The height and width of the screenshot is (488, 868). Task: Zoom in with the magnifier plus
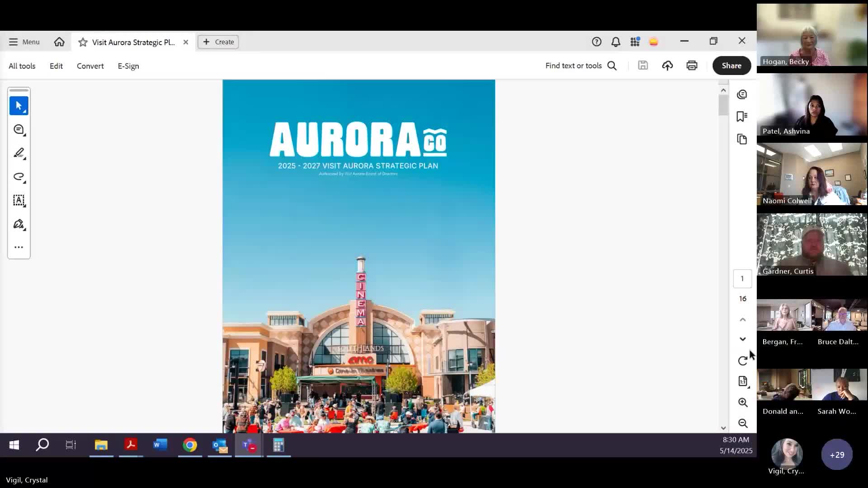click(742, 402)
